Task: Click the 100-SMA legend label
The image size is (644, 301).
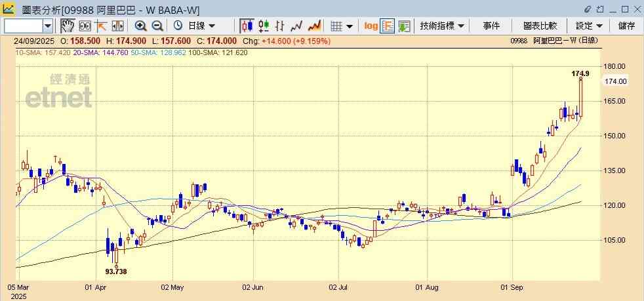Action: click(x=218, y=52)
